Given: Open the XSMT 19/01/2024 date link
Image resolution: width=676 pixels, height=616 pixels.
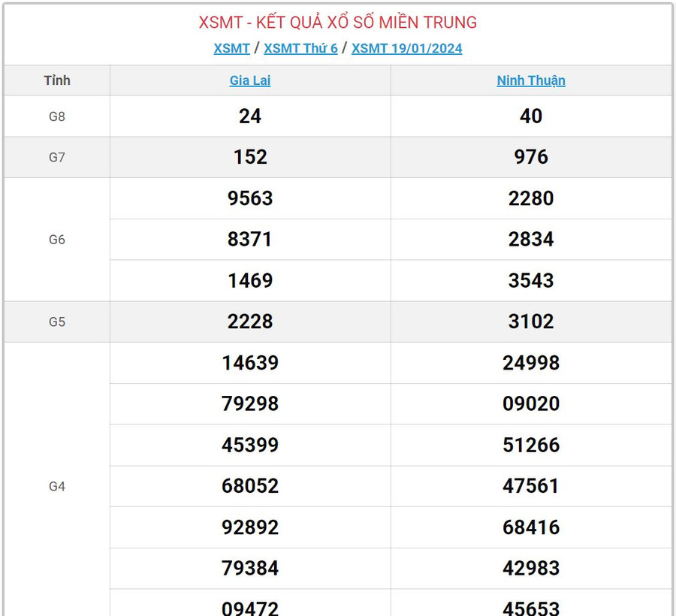Looking at the screenshot, I should 406,48.
